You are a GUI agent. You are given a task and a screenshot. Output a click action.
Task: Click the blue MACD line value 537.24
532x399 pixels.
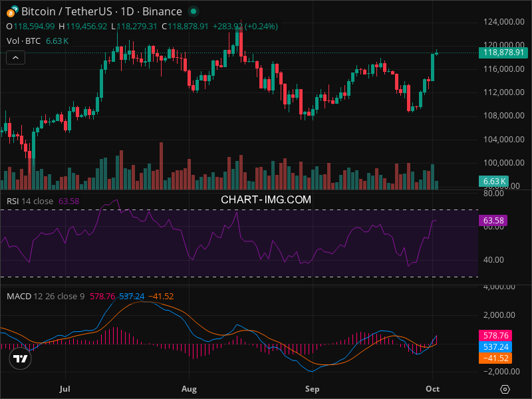493,347
